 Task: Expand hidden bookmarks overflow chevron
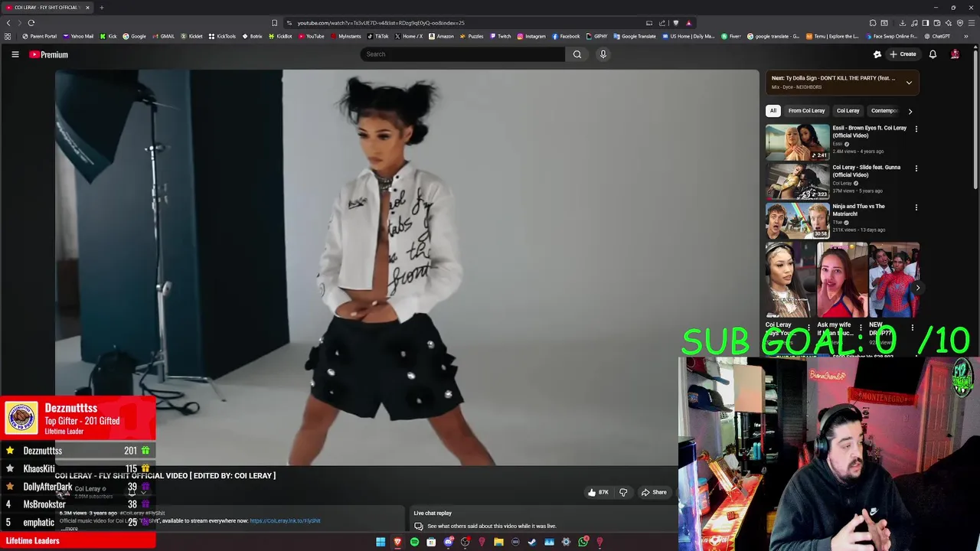tap(966, 36)
